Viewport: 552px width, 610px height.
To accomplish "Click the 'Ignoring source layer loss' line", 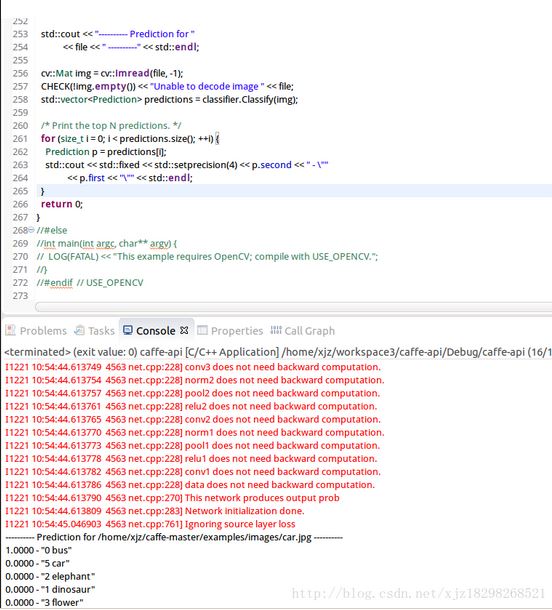I will click(x=150, y=524).
